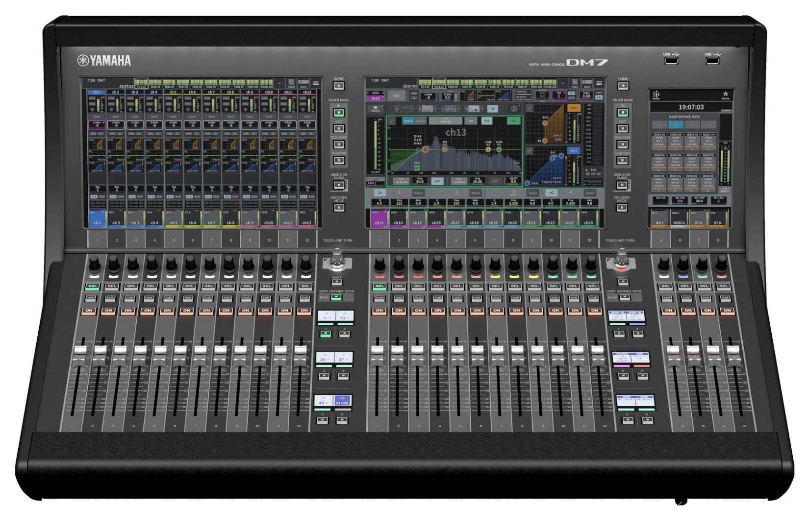The height and width of the screenshot is (532, 807).
Task: Tap the Home icon on the utility display
Action: pyautogui.click(x=726, y=94)
